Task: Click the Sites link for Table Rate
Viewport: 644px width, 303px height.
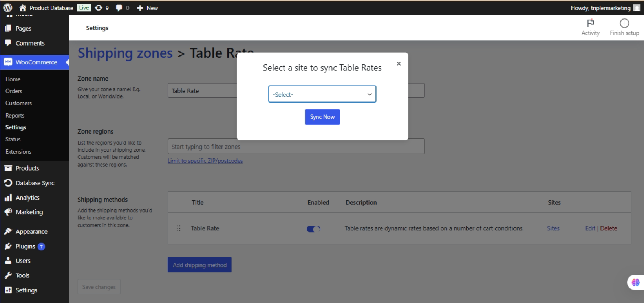Action: [x=553, y=228]
